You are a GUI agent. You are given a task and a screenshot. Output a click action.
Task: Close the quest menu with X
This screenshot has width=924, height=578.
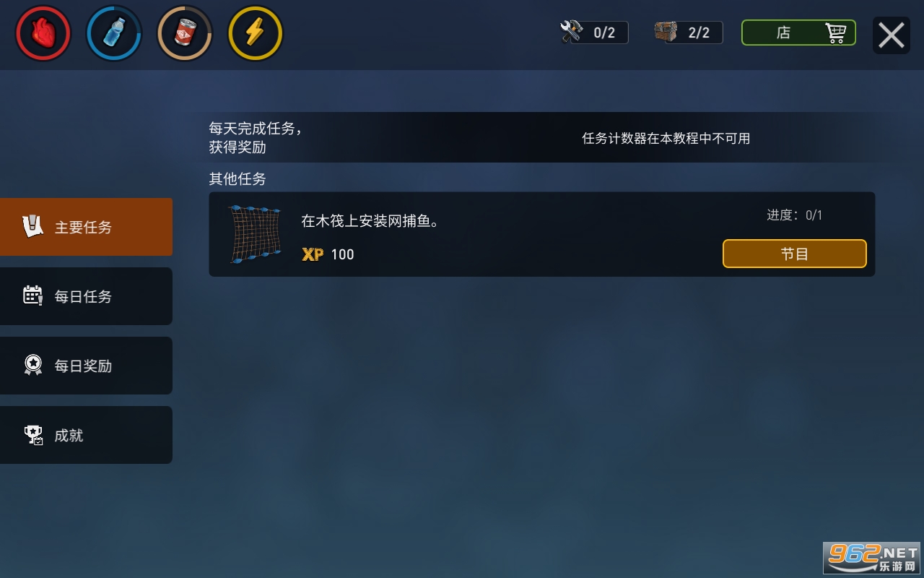[x=892, y=35]
